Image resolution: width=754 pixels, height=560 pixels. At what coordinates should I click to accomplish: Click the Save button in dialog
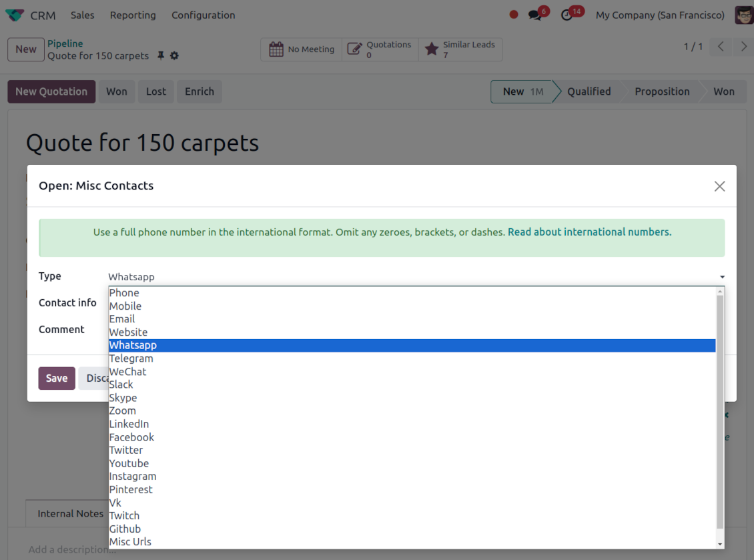click(57, 378)
